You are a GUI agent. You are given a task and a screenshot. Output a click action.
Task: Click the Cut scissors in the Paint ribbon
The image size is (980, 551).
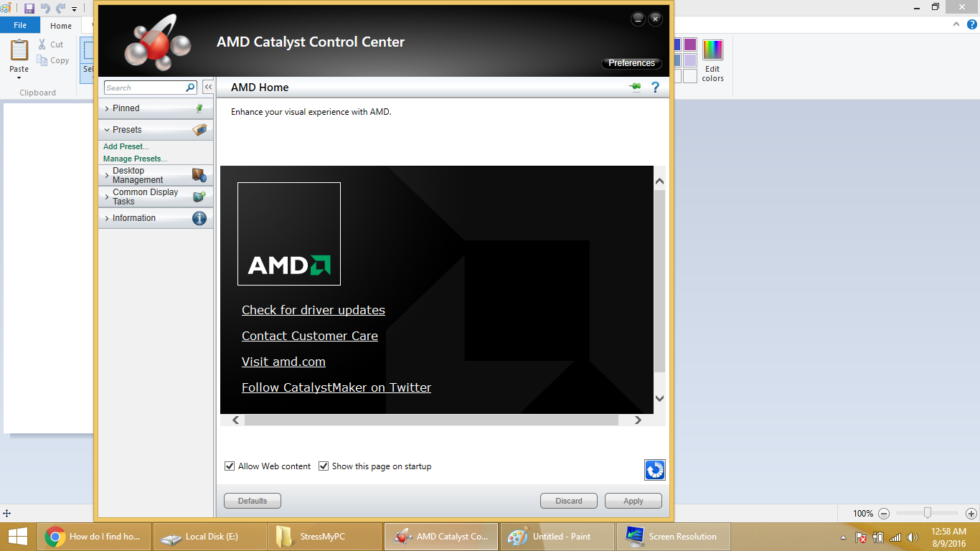tap(43, 44)
